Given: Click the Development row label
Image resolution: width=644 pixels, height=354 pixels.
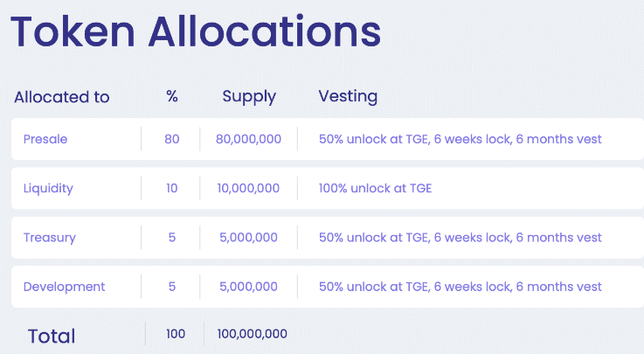Looking at the screenshot, I should point(64,287).
